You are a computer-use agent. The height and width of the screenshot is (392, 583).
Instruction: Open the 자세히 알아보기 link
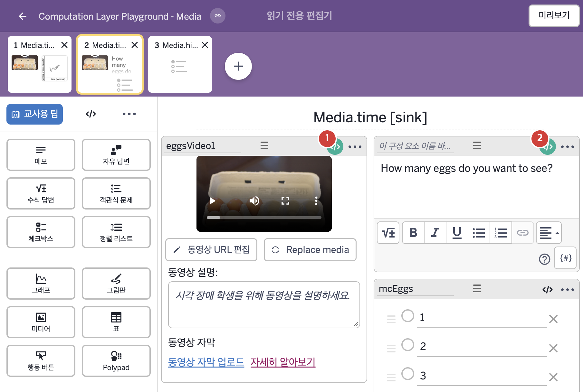pyautogui.click(x=283, y=362)
